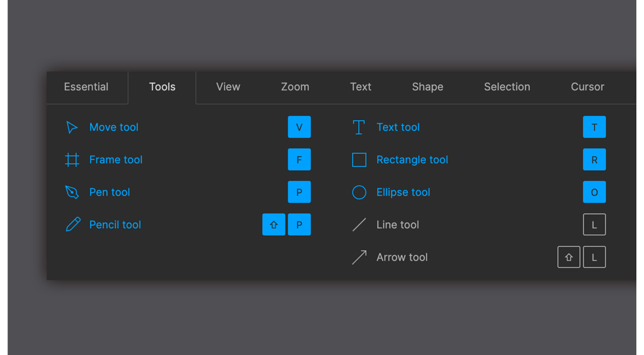Click the O shortcut badge for Ellipse tool
The image size is (644, 355).
[594, 192]
